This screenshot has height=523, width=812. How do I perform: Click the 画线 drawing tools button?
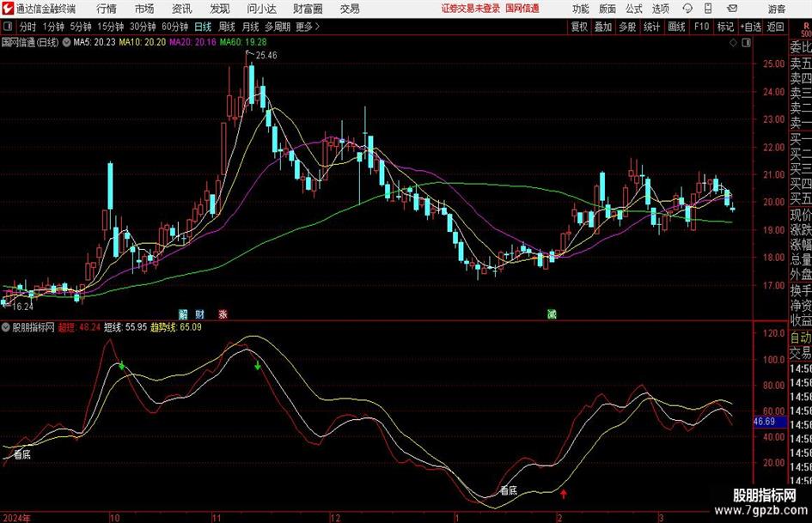[x=677, y=27]
